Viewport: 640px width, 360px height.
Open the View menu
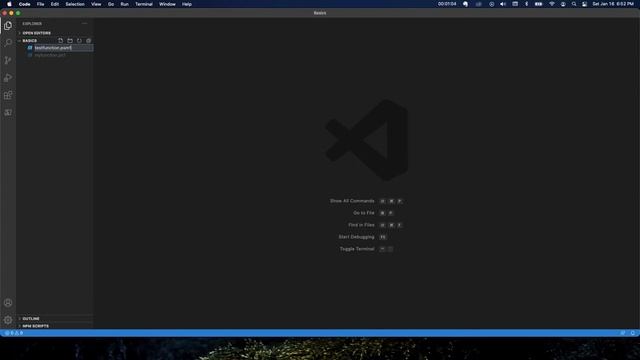pyautogui.click(x=96, y=4)
